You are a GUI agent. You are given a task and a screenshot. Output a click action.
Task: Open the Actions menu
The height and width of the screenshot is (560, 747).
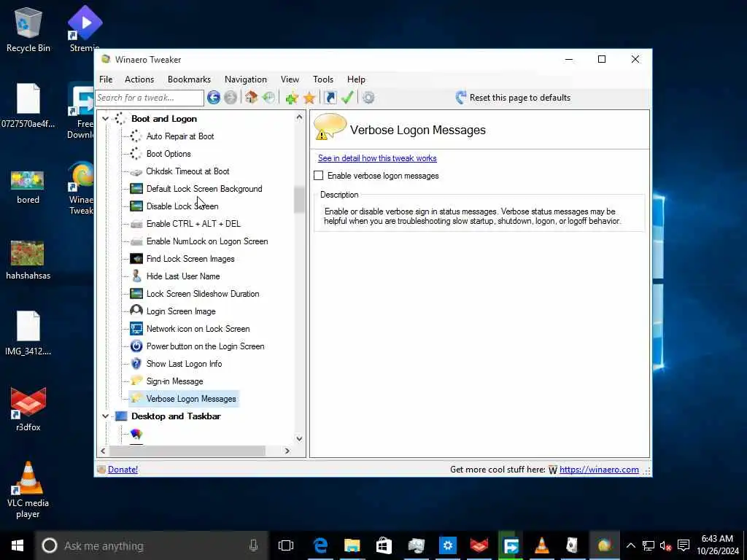(x=139, y=79)
